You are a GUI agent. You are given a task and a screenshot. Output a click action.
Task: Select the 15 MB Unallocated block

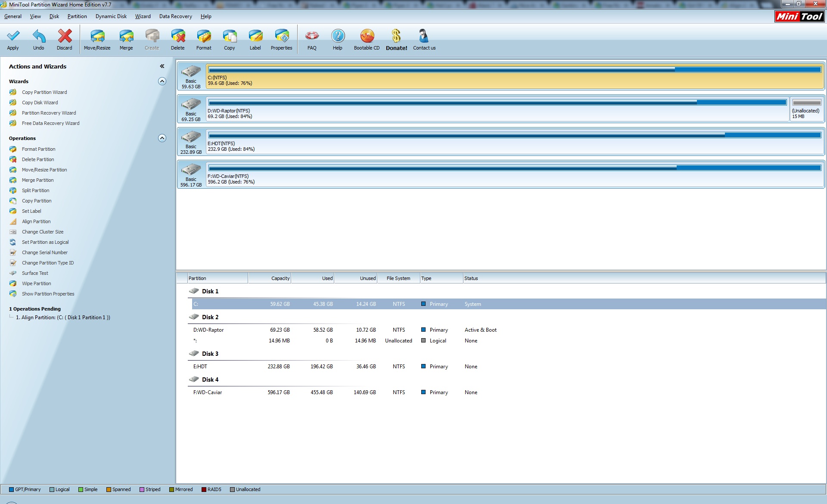[807, 108]
